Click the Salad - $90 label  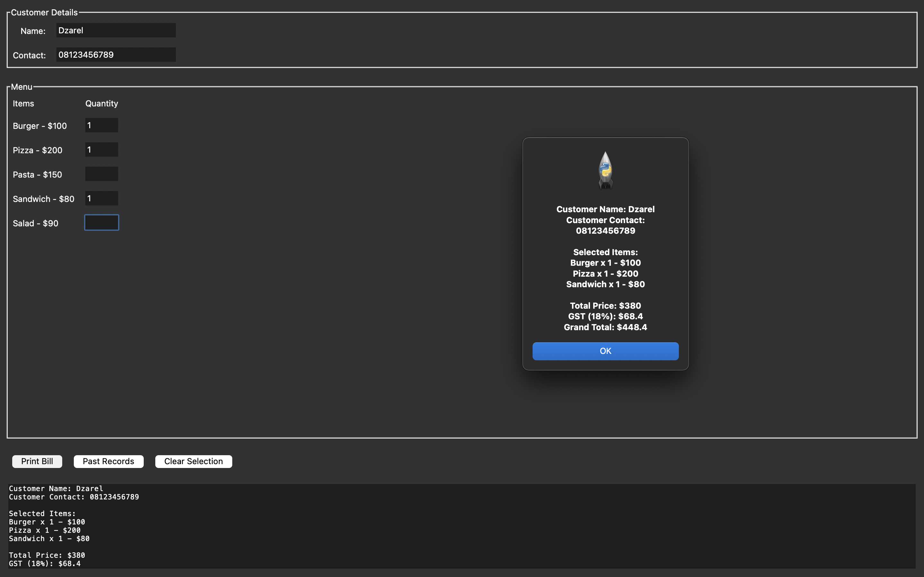[36, 224]
